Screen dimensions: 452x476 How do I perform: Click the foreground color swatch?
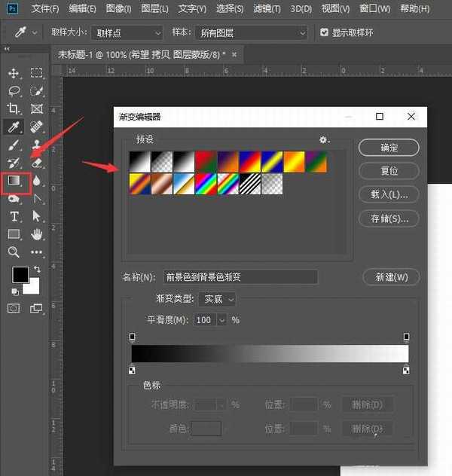click(20, 275)
